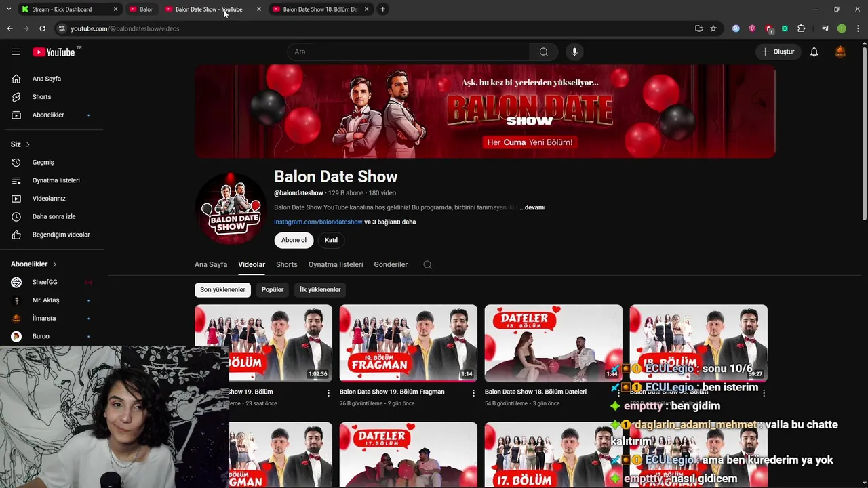Click the Oluştur create button
The height and width of the screenshot is (488, 868).
pyautogui.click(x=778, y=52)
